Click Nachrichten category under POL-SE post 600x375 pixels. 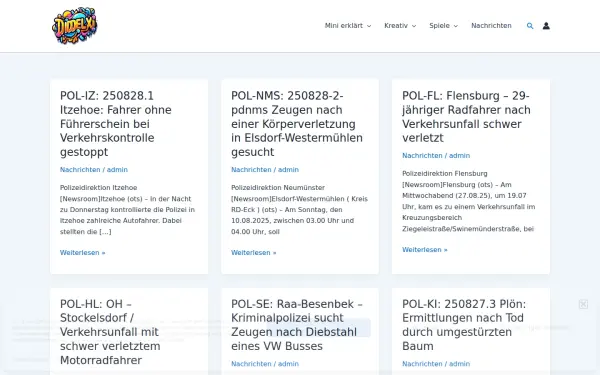(251, 364)
